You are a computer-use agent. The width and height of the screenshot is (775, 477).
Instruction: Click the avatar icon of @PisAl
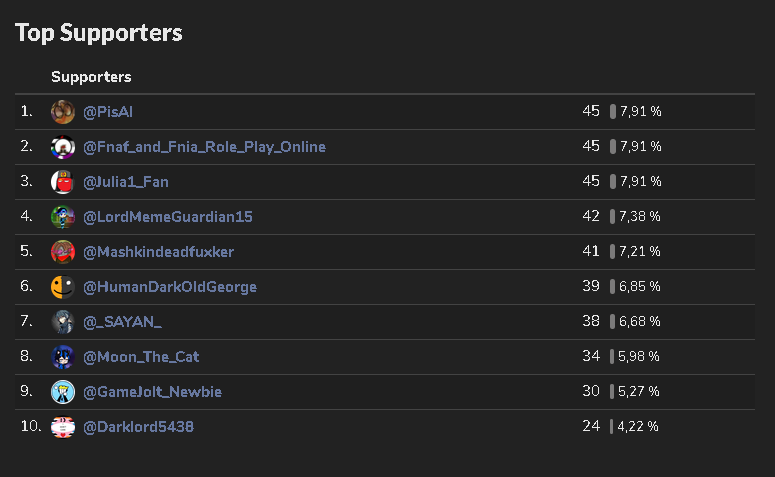click(63, 112)
